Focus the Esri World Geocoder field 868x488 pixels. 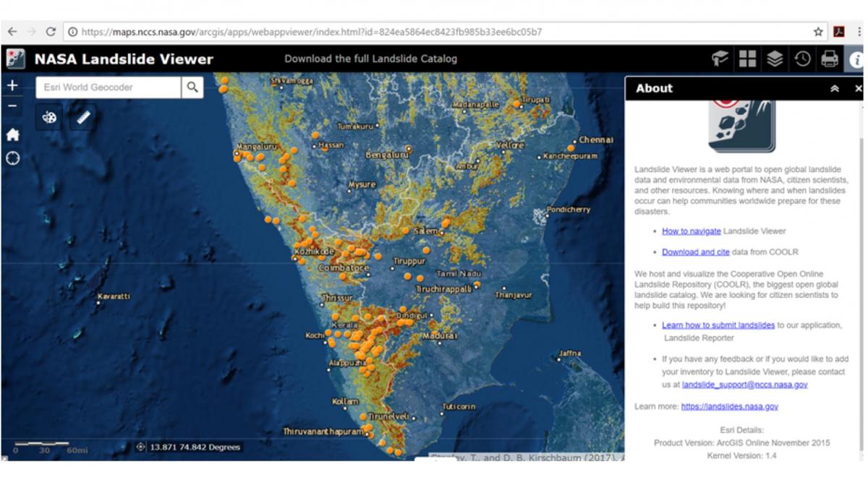[x=109, y=87]
